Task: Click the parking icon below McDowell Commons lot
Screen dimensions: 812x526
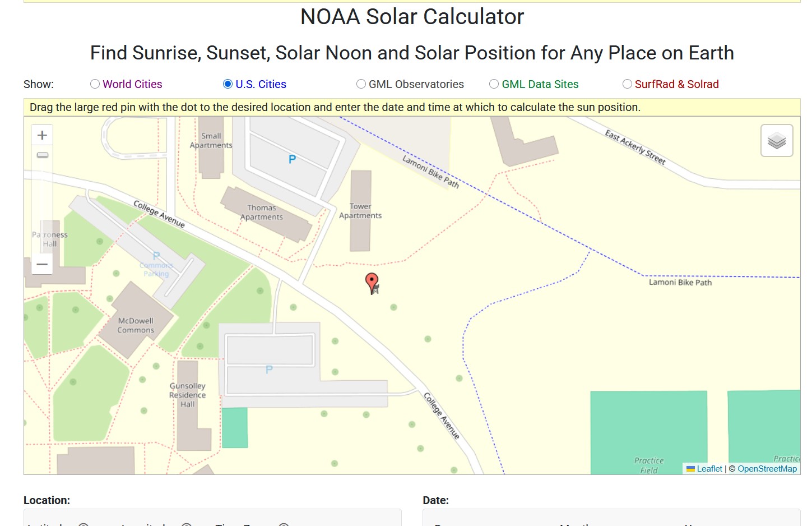Action: pos(269,370)
